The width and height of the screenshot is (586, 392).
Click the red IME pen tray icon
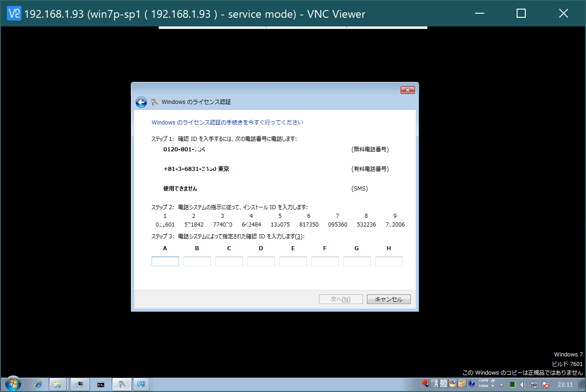(425, 384)
